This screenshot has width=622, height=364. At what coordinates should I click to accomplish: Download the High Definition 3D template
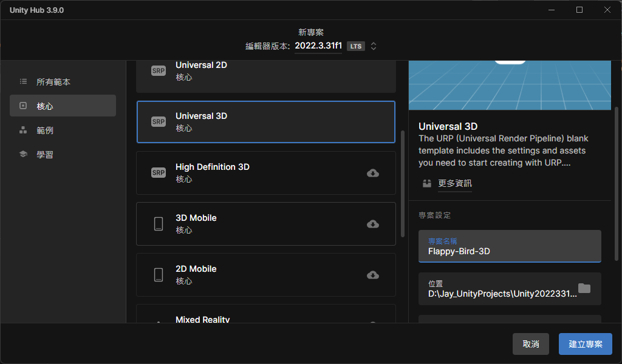point(373,173)
